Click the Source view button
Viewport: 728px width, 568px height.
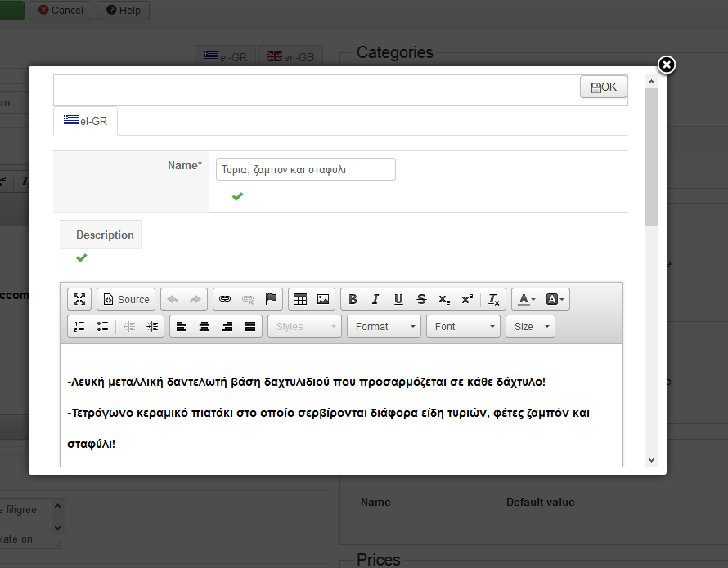tap(126, 299)
